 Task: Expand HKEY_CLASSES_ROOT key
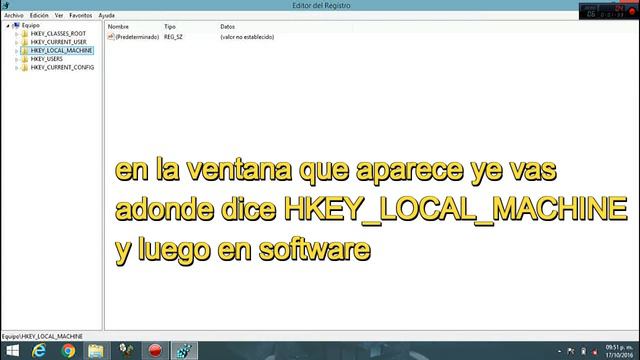point(17,34)
